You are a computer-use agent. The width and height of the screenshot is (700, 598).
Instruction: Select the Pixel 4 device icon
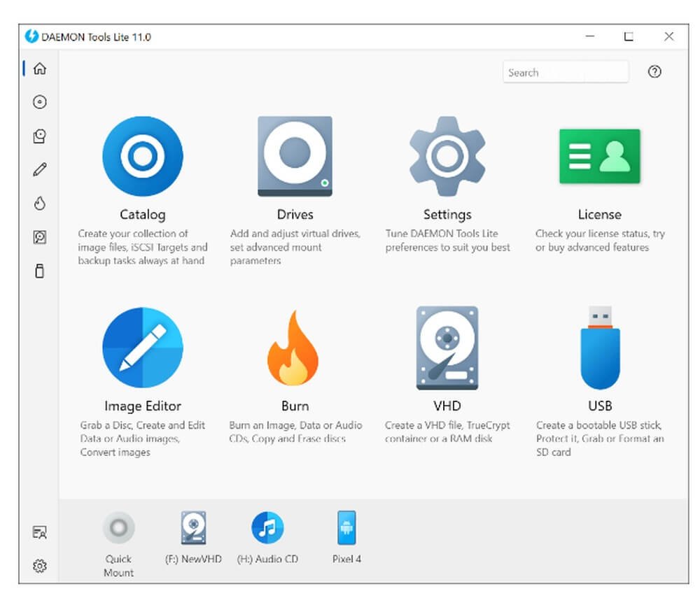346,528
